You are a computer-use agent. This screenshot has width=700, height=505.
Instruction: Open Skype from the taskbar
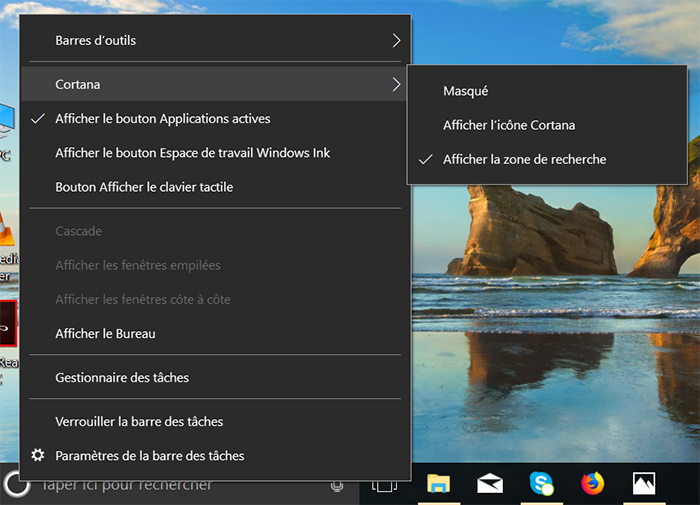542,485
